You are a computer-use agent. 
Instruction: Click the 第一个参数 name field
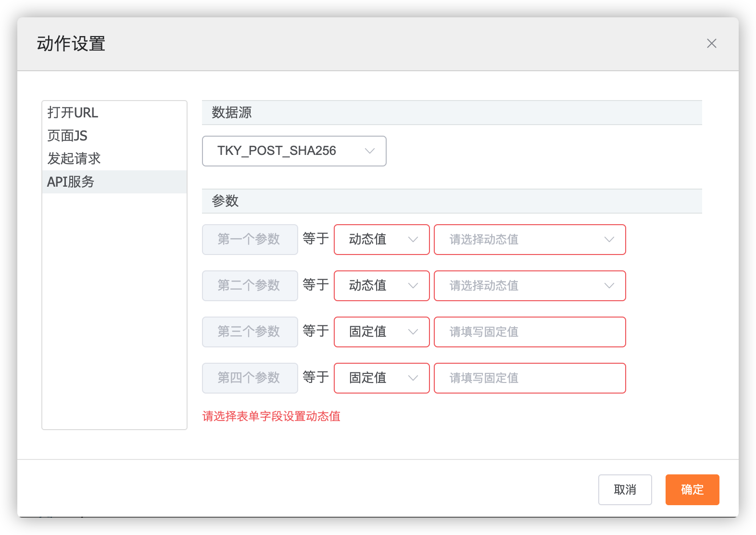point(250,240)
